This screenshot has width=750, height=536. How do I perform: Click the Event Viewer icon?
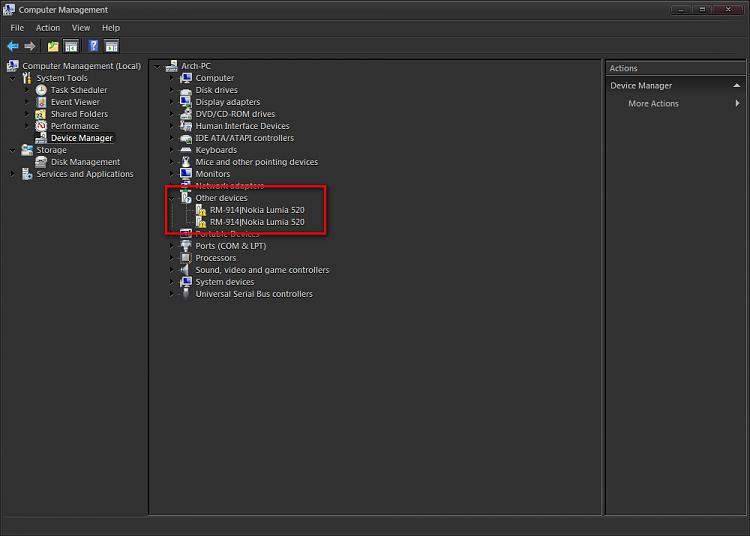41,102
